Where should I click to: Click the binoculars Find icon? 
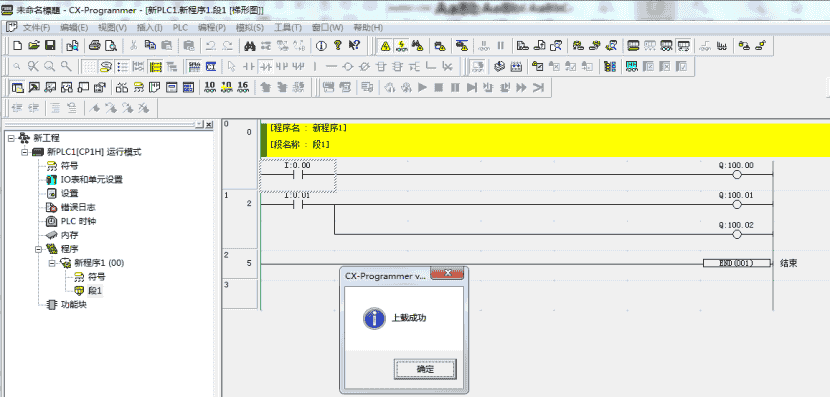(250, 46)
